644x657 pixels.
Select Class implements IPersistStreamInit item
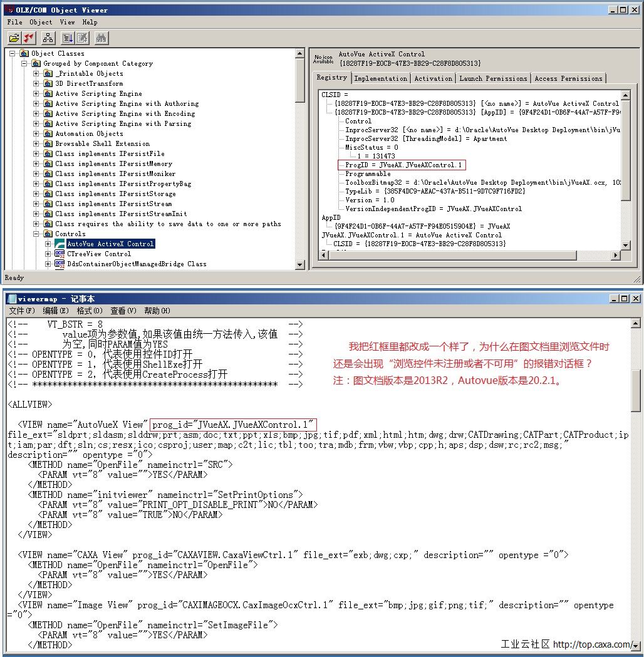click(121, 214)
